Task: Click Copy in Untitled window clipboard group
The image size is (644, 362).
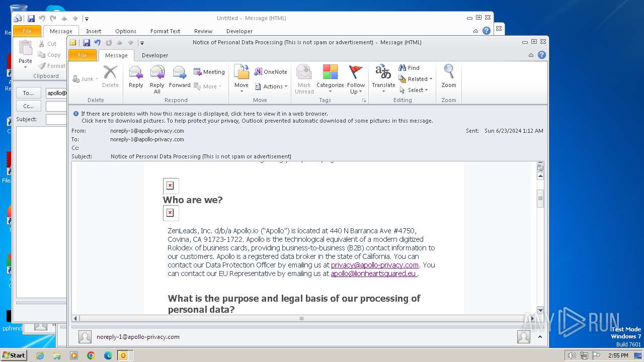Action: coord(49,55)
